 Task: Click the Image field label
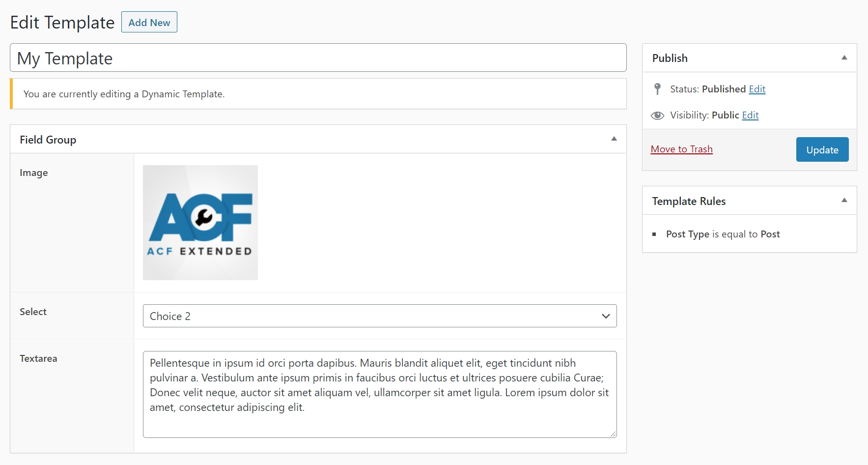(34, 173)
